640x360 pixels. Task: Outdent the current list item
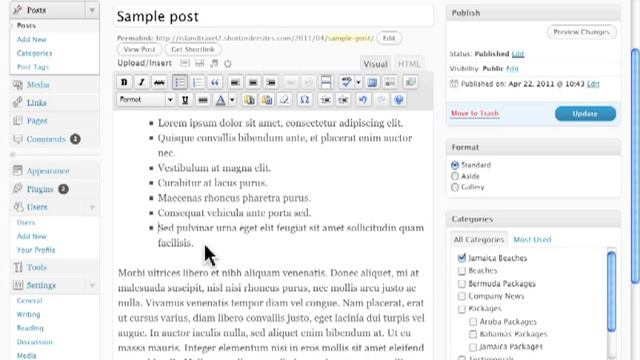326,100
